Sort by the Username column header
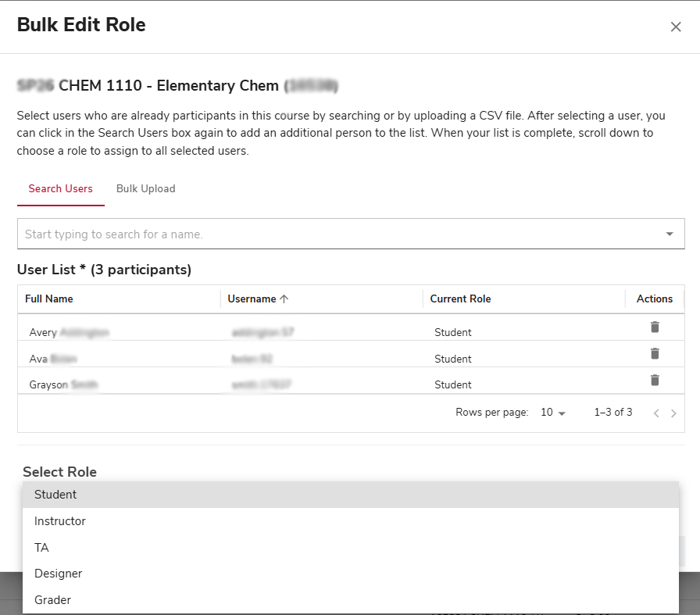Viewport: 700px width, 615px height. [252, 299]
